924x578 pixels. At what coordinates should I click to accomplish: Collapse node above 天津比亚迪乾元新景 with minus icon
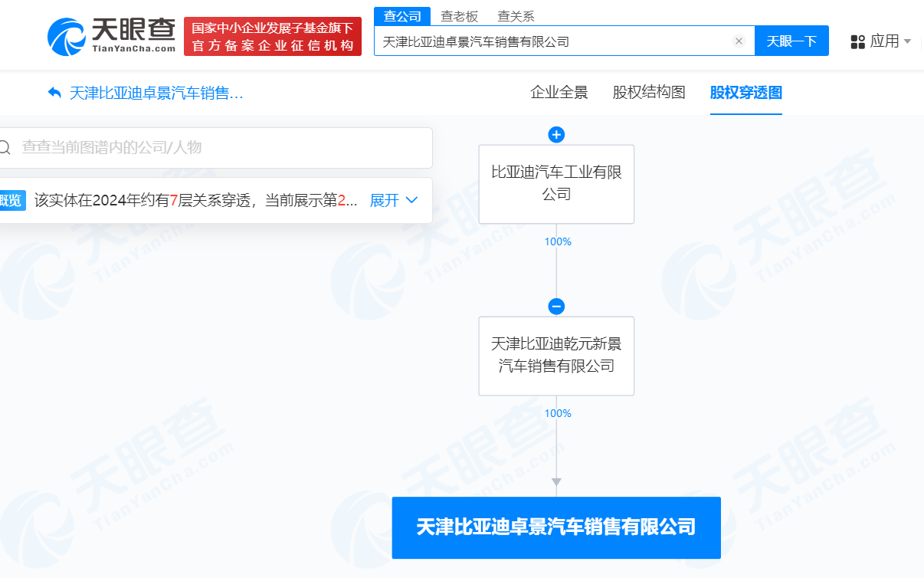pos(556,307)
